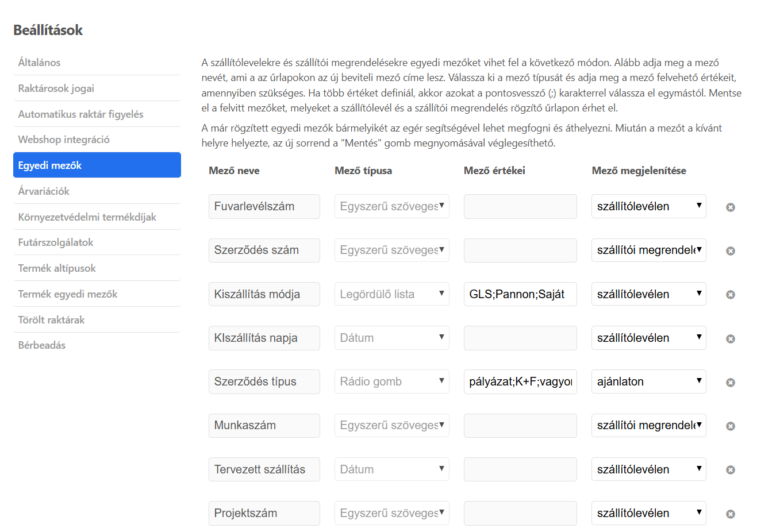757x532 pixels.
Task: Delete the Kiszállítás módja field row
Action: pyautogui.click(x=731, y=294)
